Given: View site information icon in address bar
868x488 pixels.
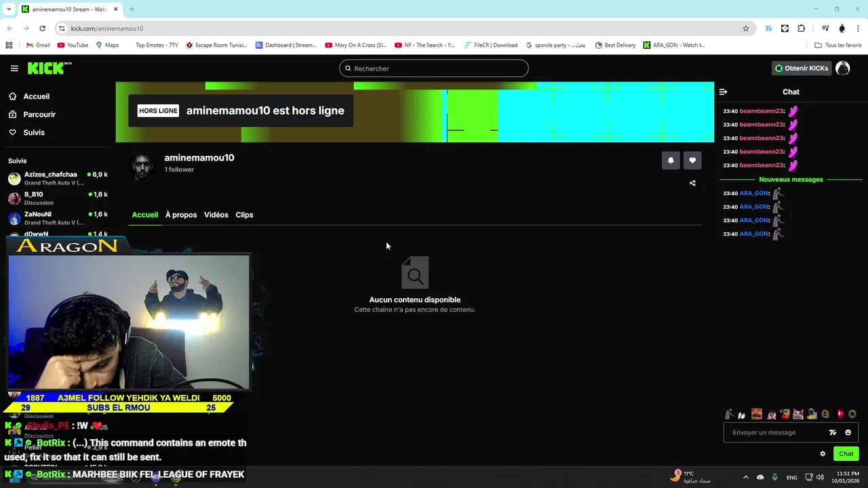Looking at the screenshot, I should (62, 28).
